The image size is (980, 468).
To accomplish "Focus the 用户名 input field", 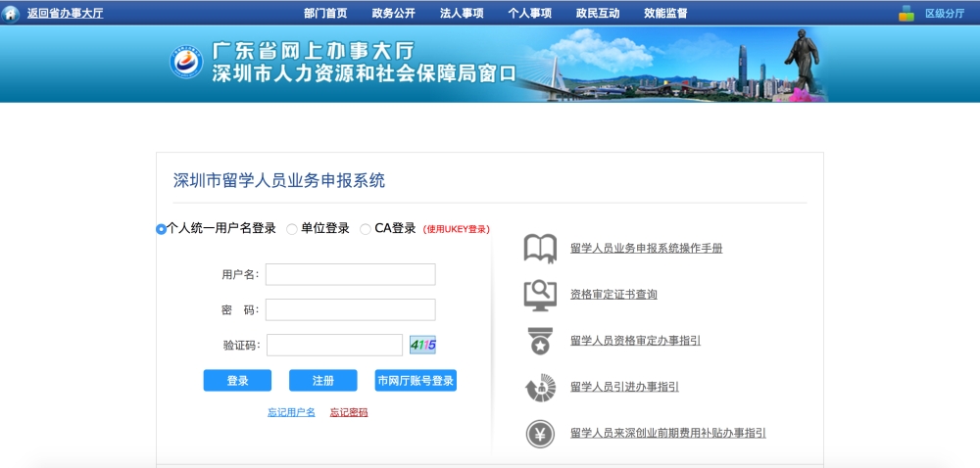I will (351, 274).
